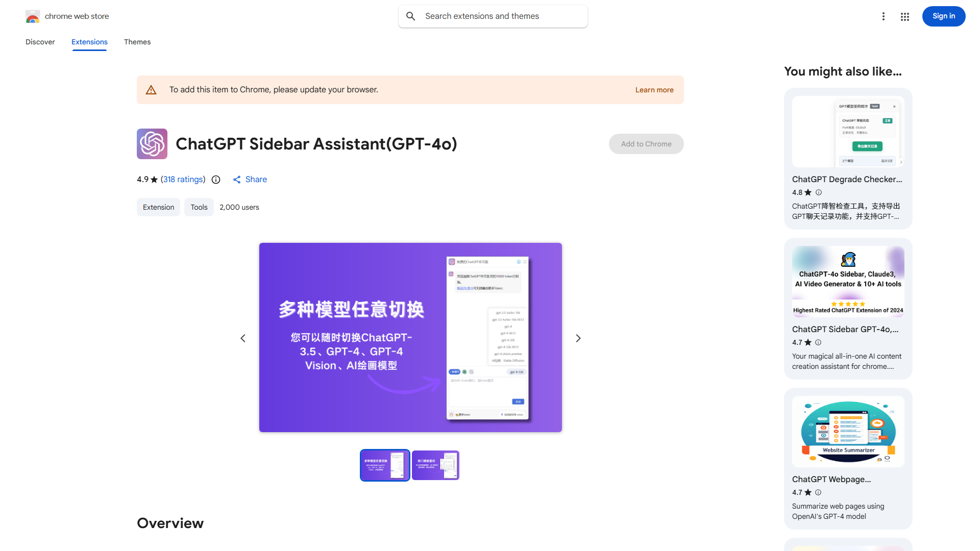The width and height of the screenshot is (980, 551).
Task: Go back using the left carousel chevron
Action: pos(242,338)
